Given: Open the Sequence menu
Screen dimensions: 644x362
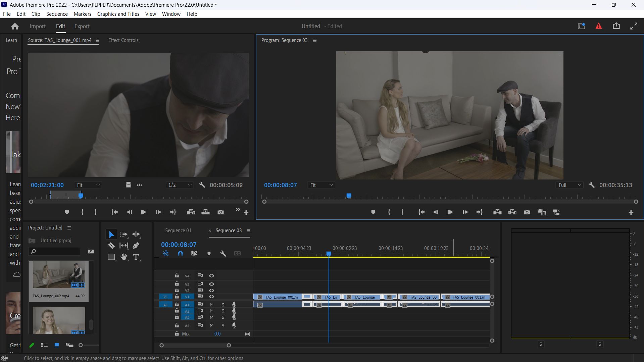Looking at the screenshot, I should (x=57, y=14).
